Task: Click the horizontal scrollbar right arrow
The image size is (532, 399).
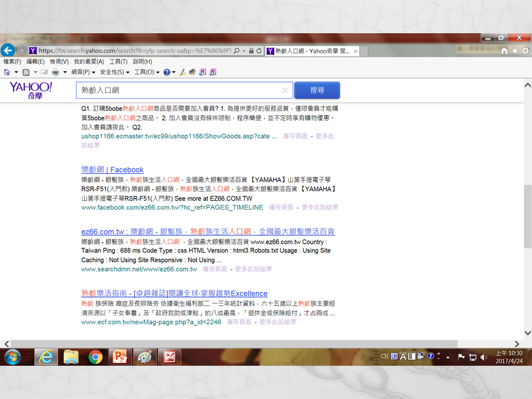Action: (516, 344)
